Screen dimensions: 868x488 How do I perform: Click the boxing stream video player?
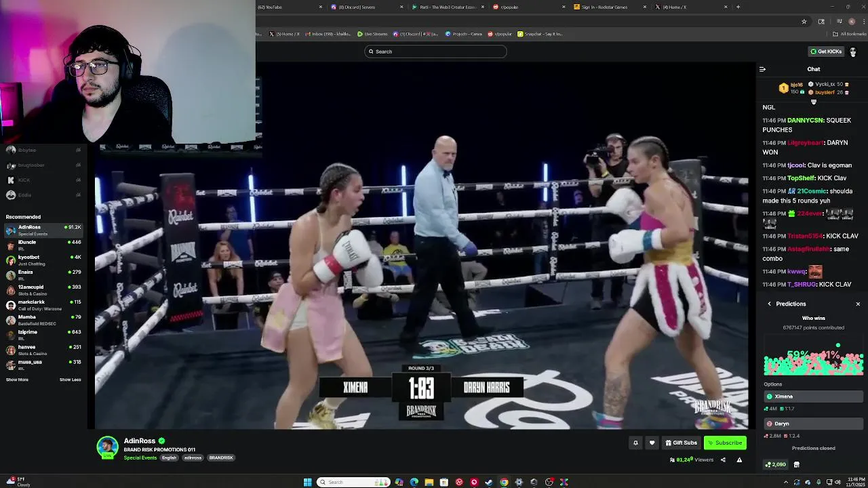[421, 245]
